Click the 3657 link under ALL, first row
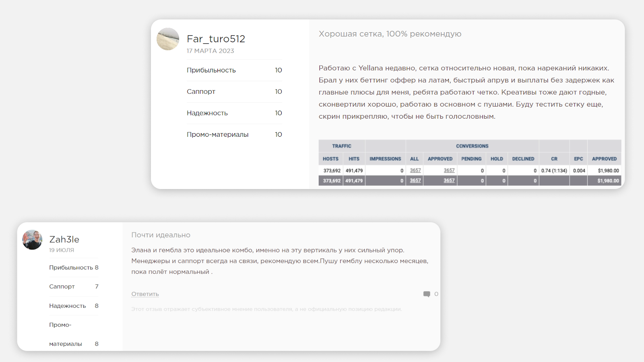 [415, 171]
